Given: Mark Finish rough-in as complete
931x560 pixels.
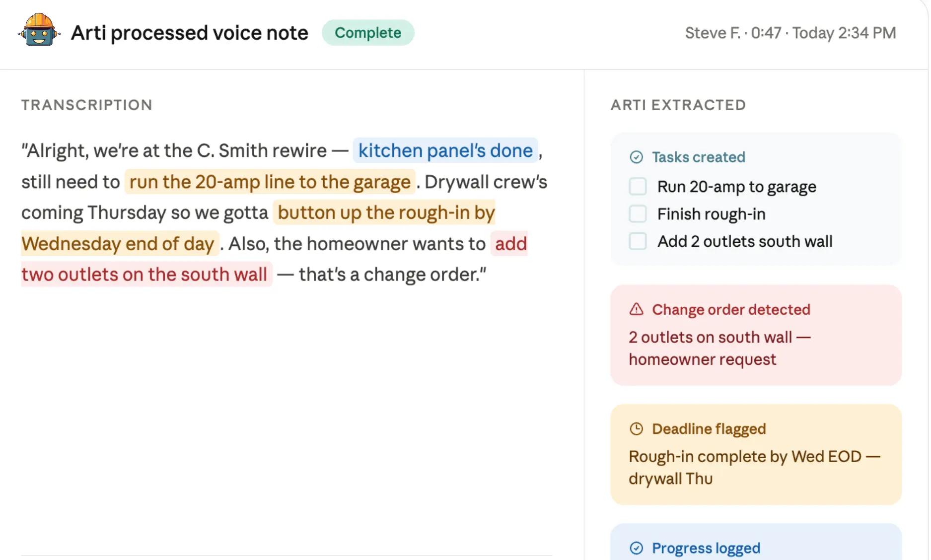Looking at the screenshot, I should point(638,213).
